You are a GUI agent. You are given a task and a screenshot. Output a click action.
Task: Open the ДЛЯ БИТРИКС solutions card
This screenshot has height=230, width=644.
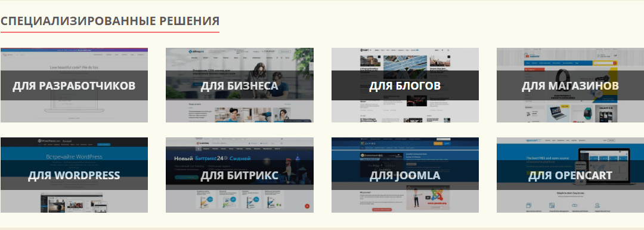pos(240,175)
